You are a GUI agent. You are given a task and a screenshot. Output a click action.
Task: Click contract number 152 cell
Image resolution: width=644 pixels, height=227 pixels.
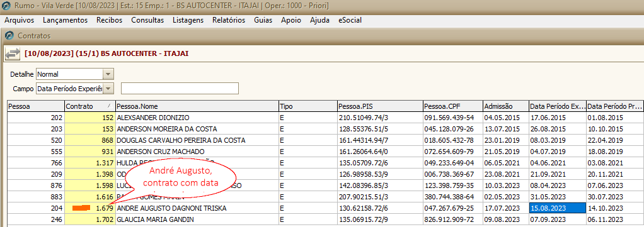(x=90, y=118)
